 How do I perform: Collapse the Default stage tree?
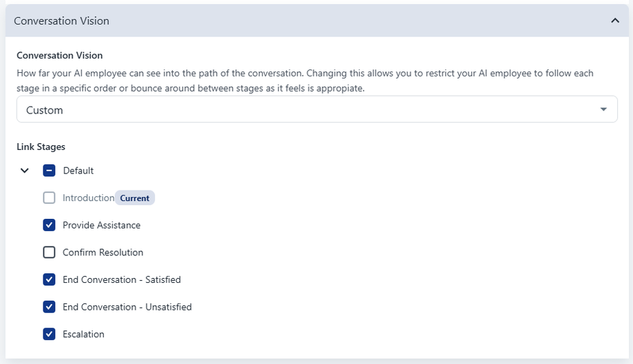point(25,171)
